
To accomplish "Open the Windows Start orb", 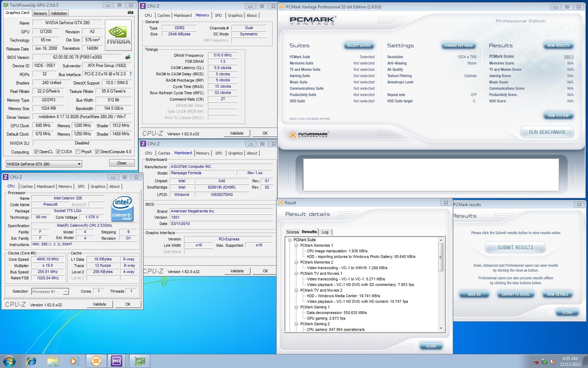I will 9,361.
